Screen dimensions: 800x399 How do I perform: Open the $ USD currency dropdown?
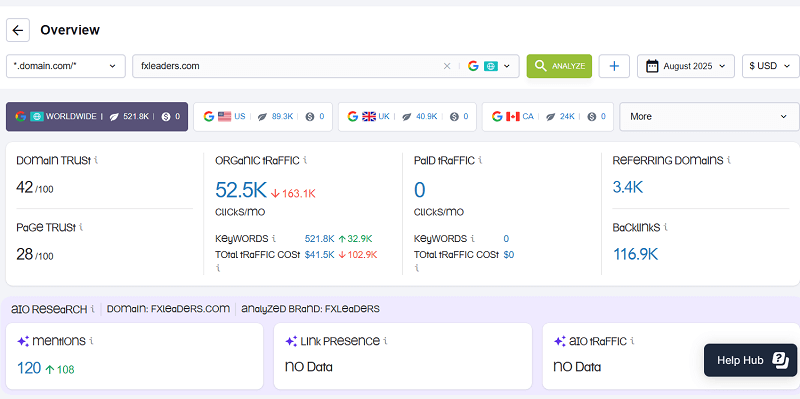(x=770, y=66)
